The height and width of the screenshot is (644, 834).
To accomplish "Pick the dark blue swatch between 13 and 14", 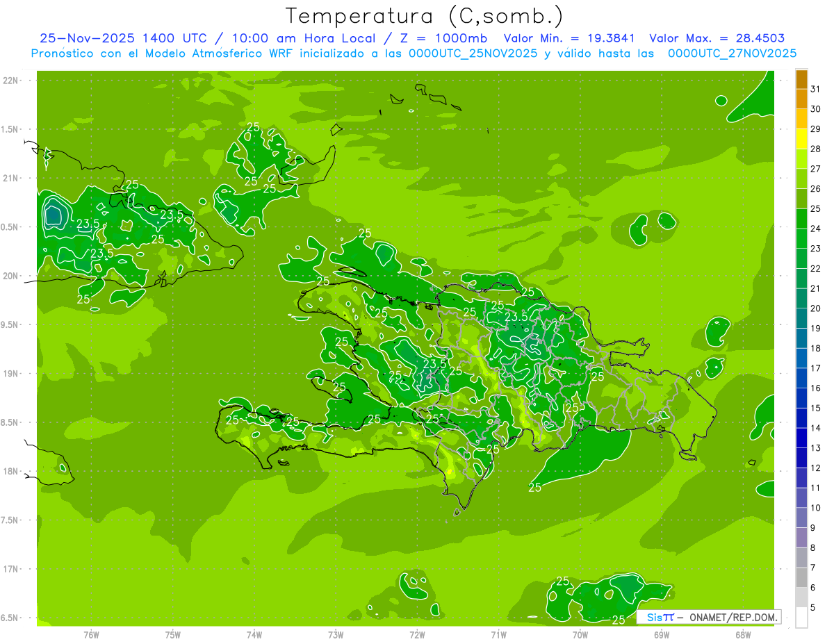I will click(x=801, y=438).
